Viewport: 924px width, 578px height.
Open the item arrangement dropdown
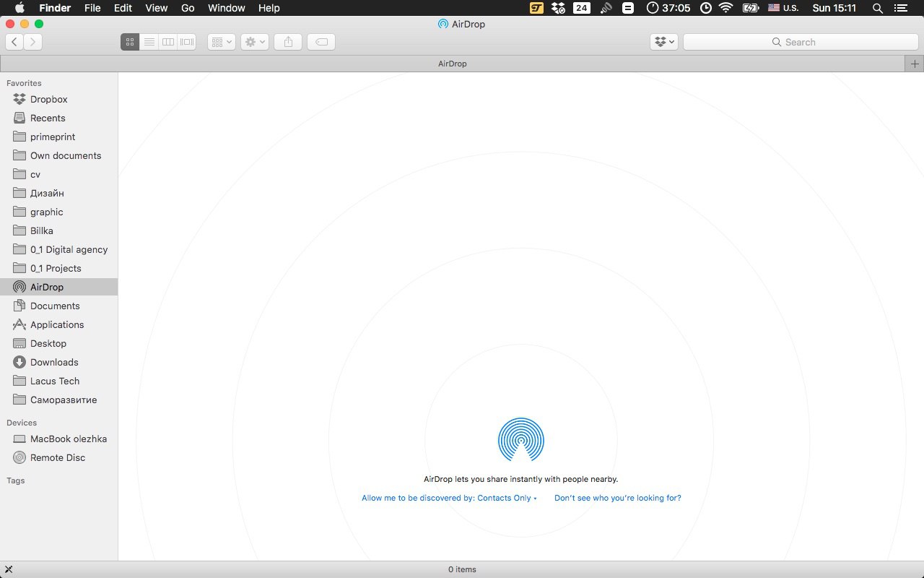coord(222,42)
